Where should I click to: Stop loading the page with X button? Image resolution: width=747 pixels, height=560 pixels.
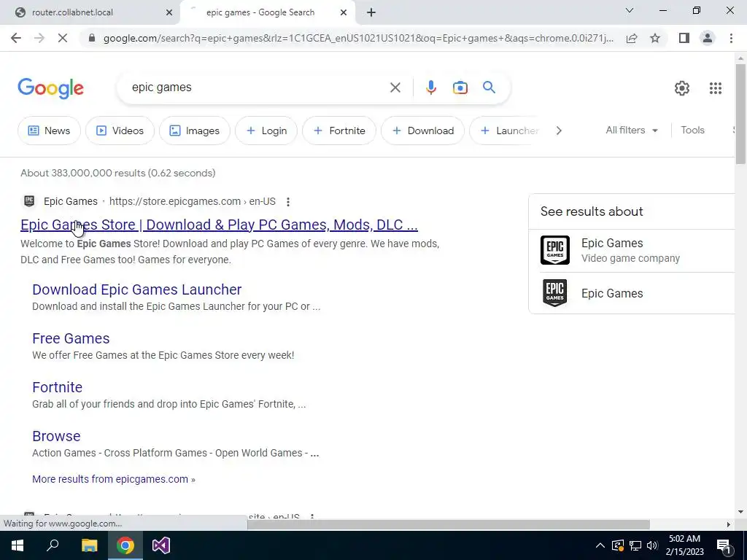(63, 38)
